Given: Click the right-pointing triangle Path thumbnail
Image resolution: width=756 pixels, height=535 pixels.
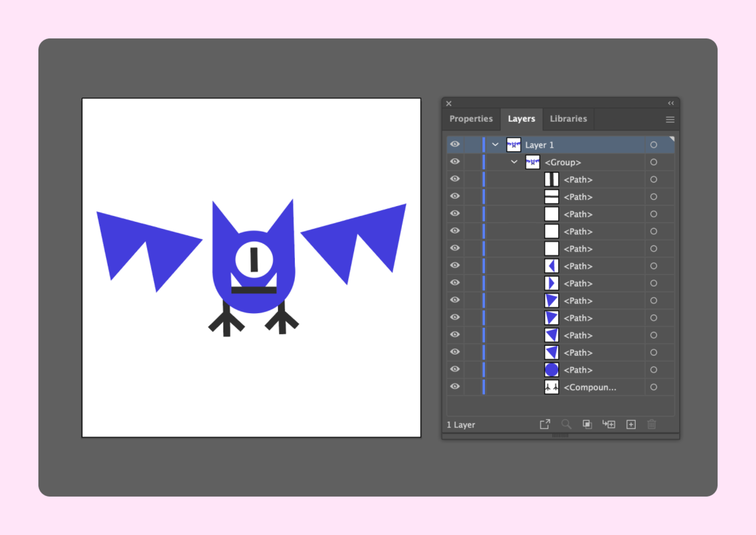Looking at the screenshot, I should point(551,284).
